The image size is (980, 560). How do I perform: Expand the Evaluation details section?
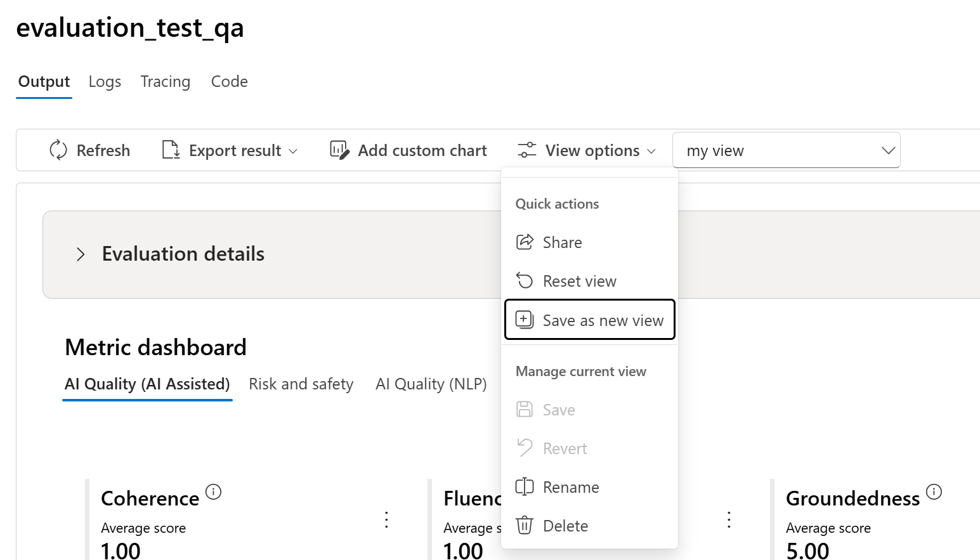(x=81, y=254)
